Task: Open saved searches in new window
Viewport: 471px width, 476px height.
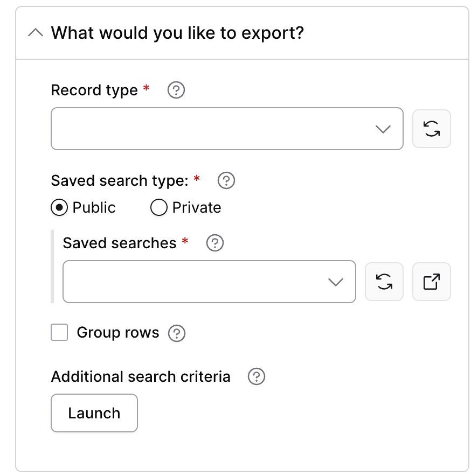Action: pos(432,282)
